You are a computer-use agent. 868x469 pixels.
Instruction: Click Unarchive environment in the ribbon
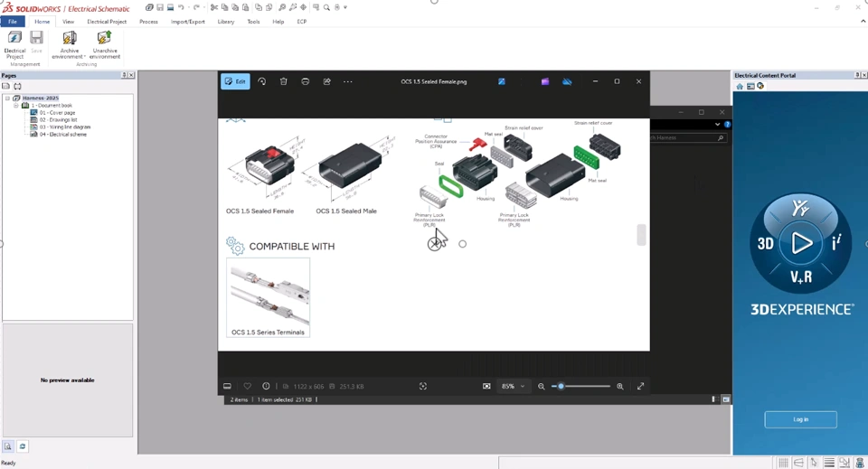pyautogui.click(x=105, y=45)
